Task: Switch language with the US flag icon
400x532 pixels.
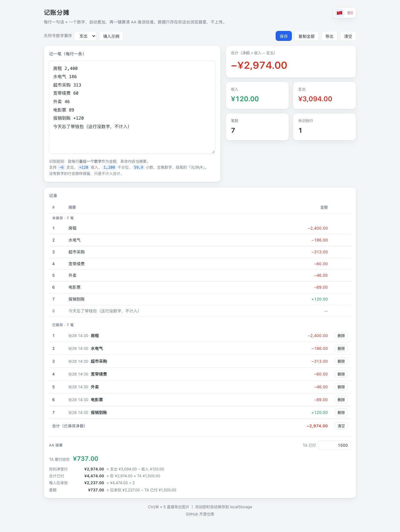Action: coord(350,13)
